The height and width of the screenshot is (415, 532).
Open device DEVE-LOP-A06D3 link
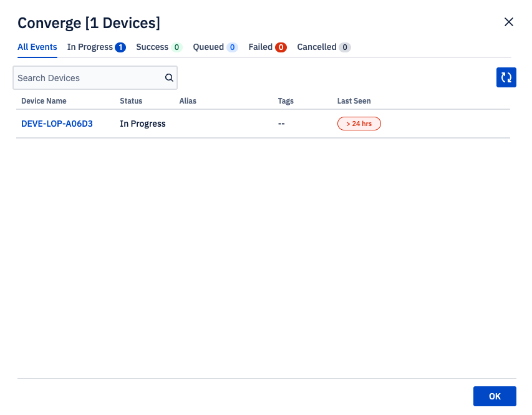(57, 124)
